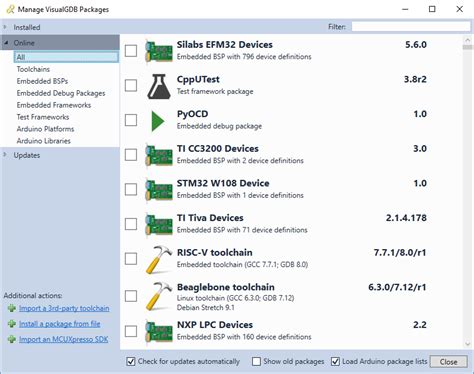Check the TI CC3200 Devices checkbox
The width and height of the screenshot is (474, 374).
click(131, 155)
